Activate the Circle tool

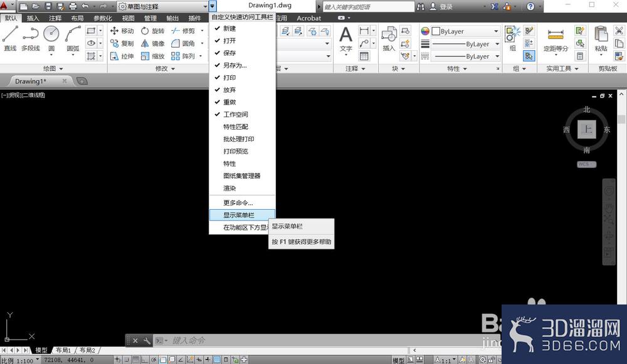[50, 34]
